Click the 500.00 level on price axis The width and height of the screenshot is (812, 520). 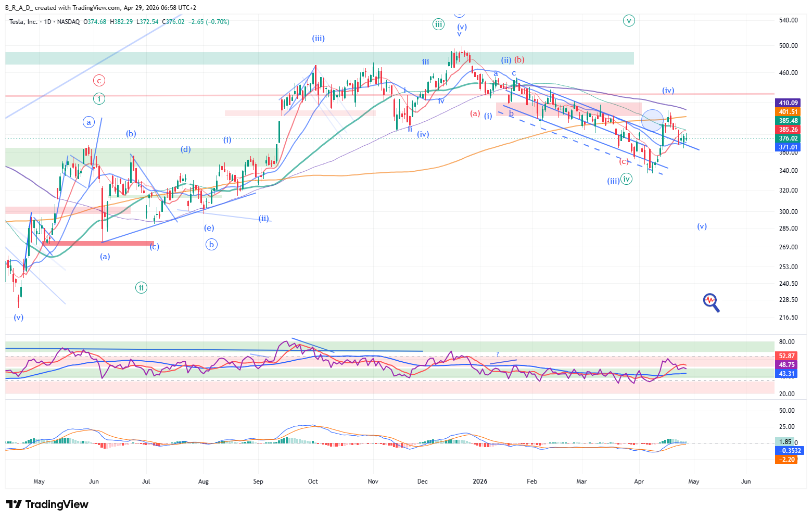[788, 46]
